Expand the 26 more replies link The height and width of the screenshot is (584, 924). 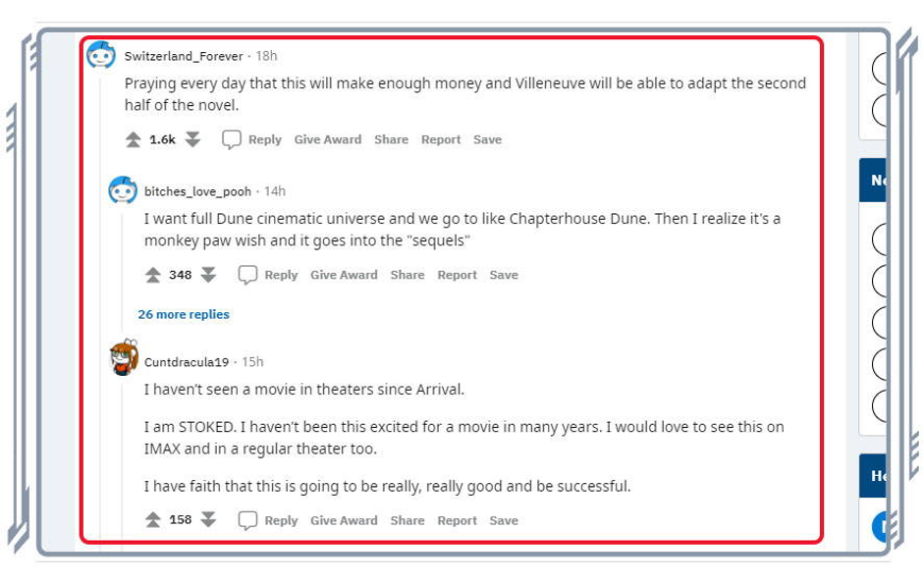184,315
